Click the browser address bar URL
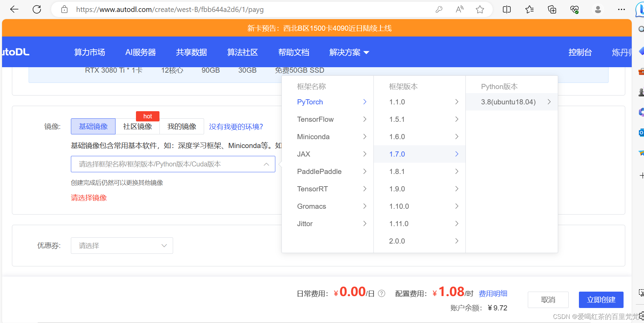Screen dimensions: 644x323 pyautogui.click(x=170, y=10)
